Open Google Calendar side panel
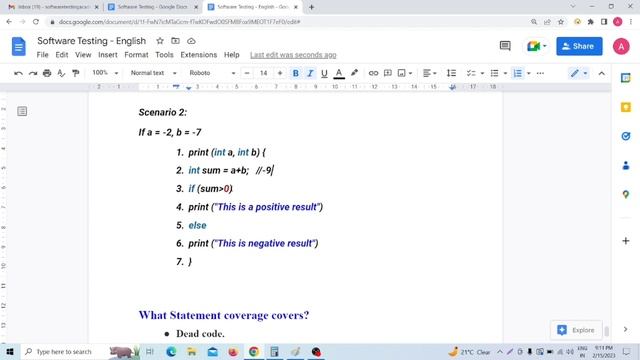This screenshot has width=640, height=360. pyautogui.click(x=625, y=78)
